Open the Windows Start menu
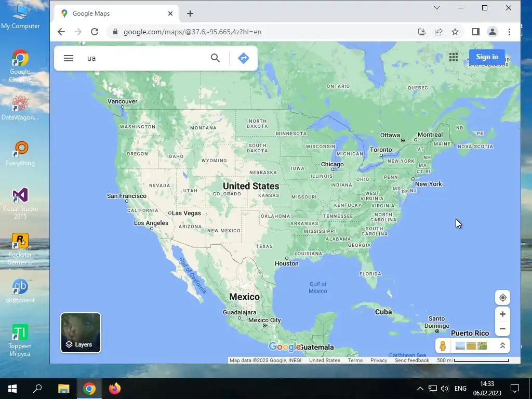 [12, 389]
